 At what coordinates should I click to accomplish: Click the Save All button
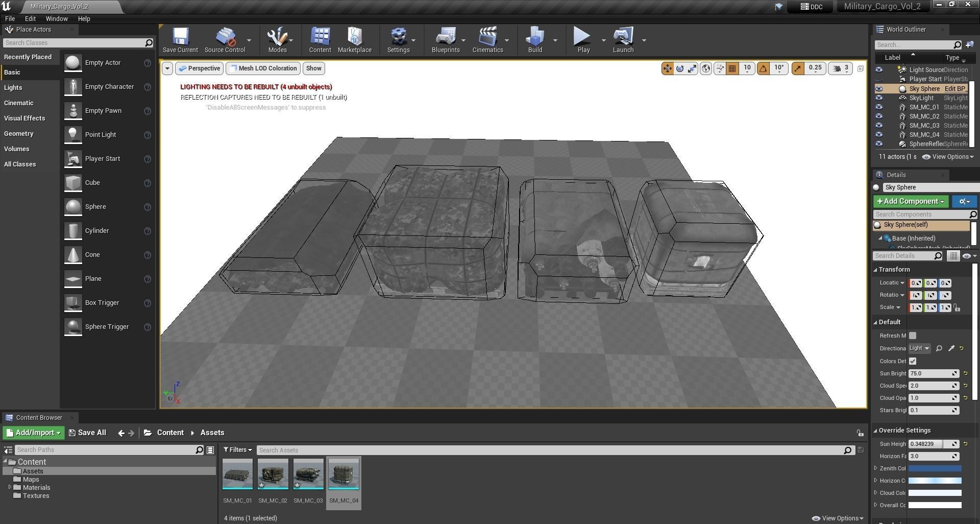tap(87, 433)
